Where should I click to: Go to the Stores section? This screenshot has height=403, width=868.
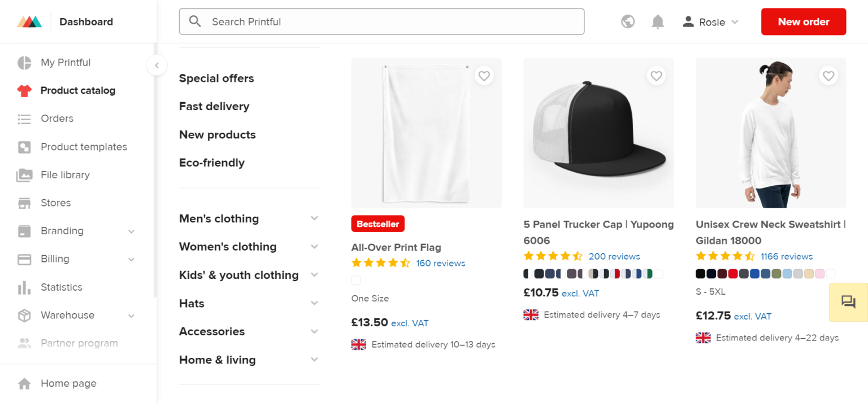[x=55, y=203]
